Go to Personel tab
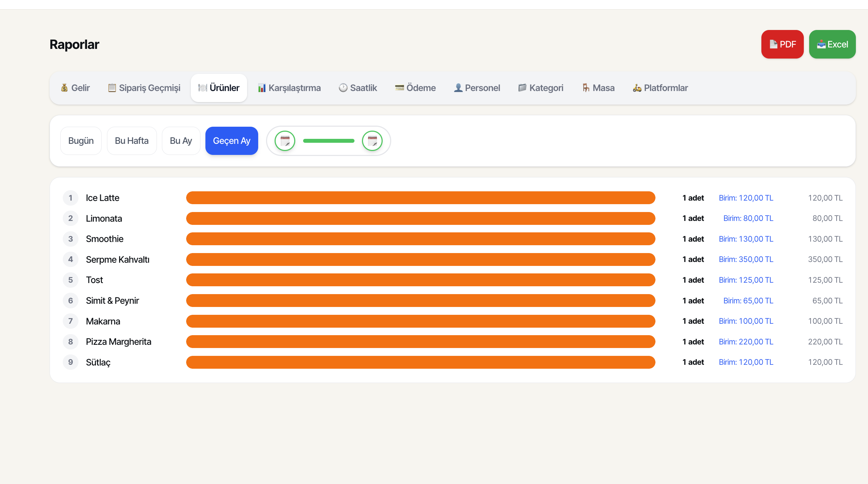Screen dimensions: 868x484 point(477,88)
